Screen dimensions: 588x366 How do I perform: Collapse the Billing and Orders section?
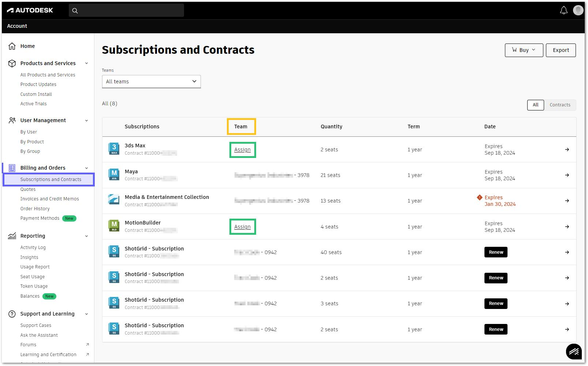click(x=87, y=168)
